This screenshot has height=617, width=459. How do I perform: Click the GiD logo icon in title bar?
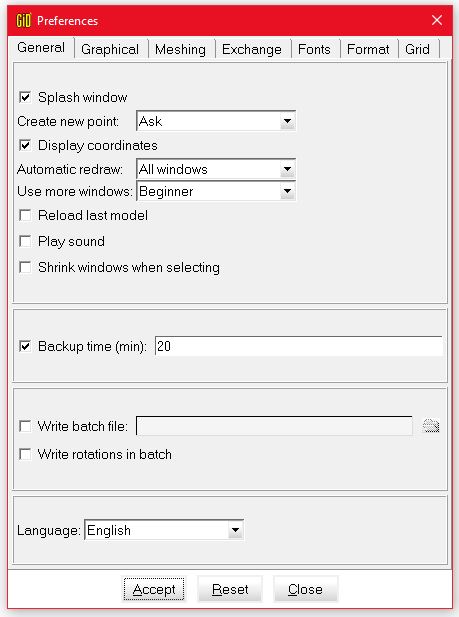23,20
